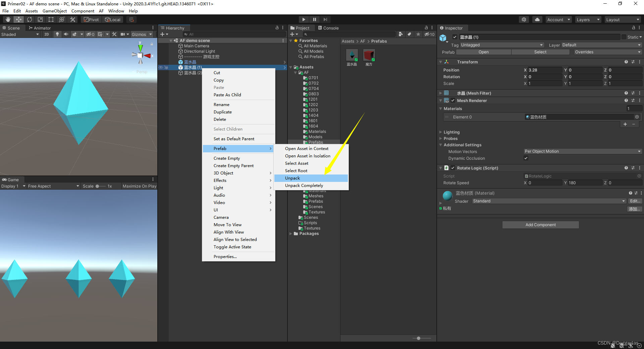Viewport: 644px width, 349px height.
Task: Toggle Dynamic Occlusion checkbox
Action: pos(526,158)
